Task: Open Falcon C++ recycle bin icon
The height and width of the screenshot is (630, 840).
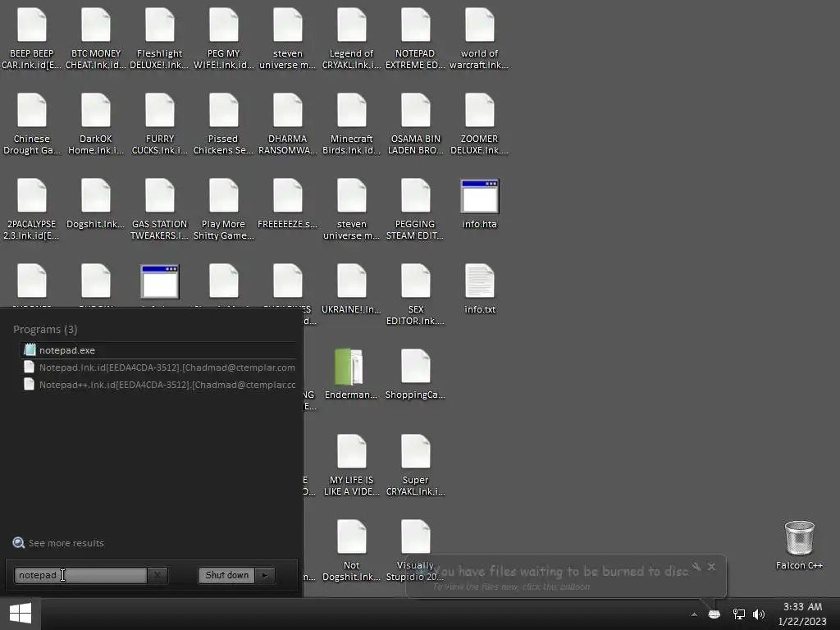Action: pyautogui.click(x=799, y=545)
